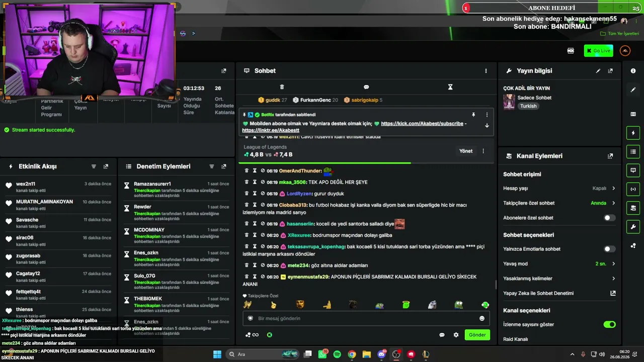
Task: Click the Go Live button
Action: (599, 51)
